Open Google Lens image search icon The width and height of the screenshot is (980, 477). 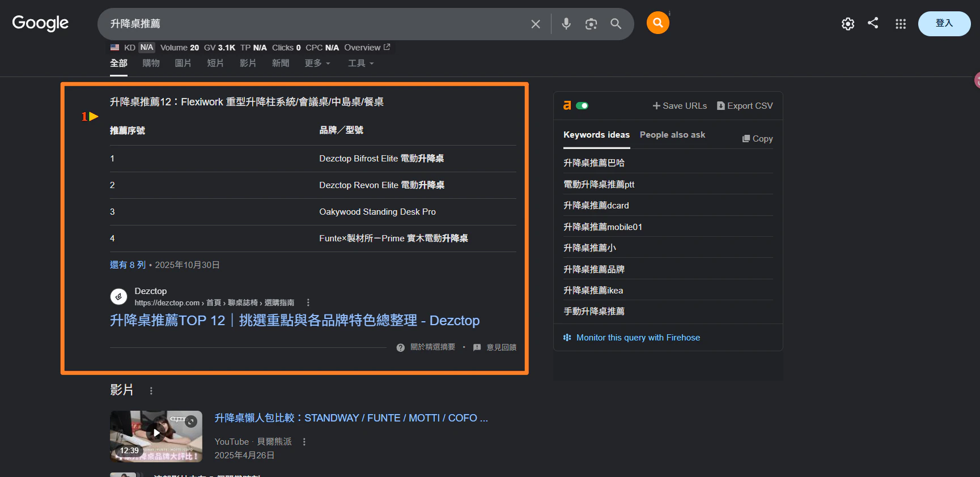tap(591, 24)
